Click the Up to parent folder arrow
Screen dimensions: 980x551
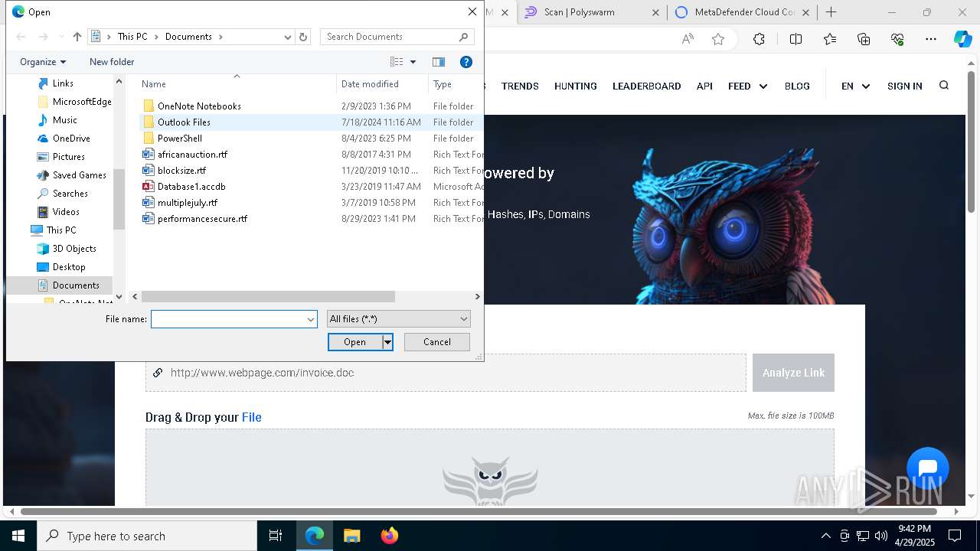(x=77, y=37)
